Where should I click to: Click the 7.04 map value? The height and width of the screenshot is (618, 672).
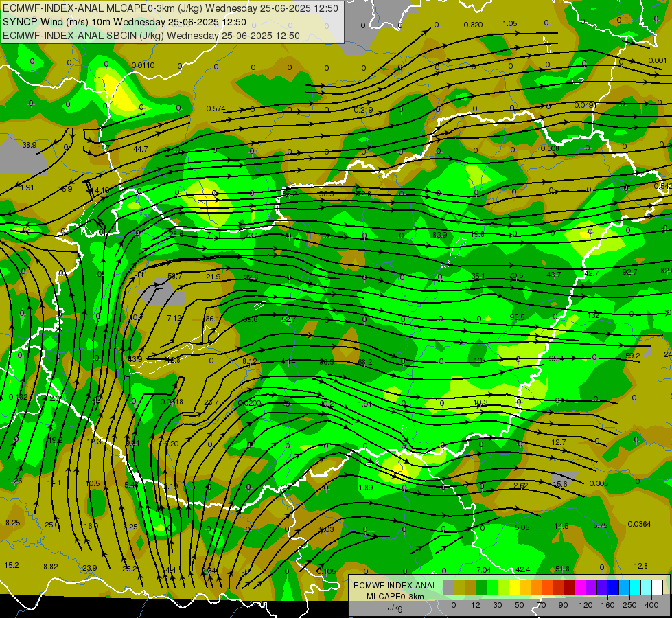[x=483, y=569]
